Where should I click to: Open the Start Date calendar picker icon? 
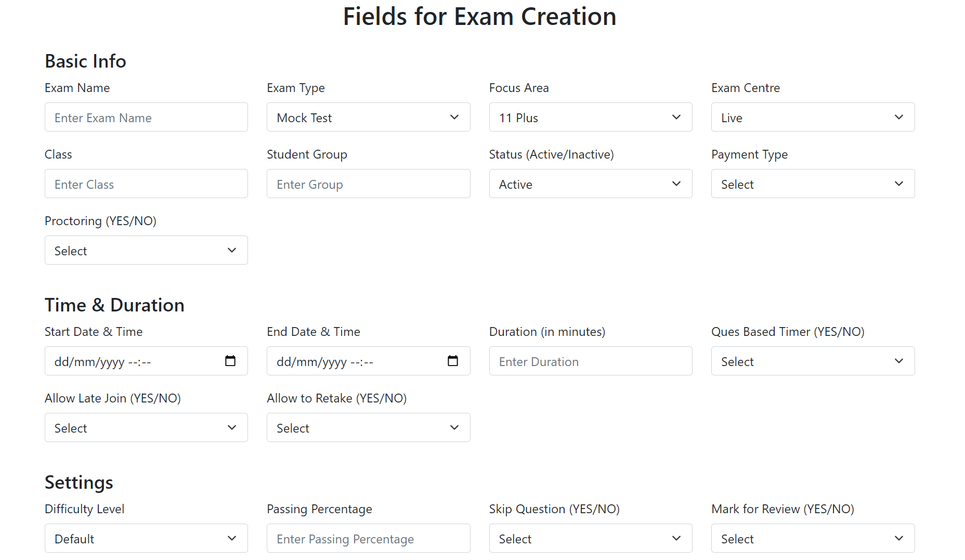point(230,360)
